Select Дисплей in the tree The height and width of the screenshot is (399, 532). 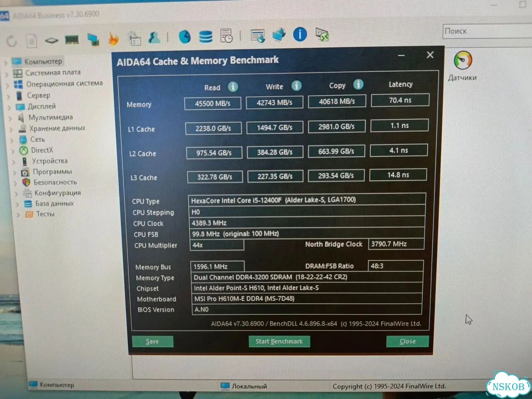click(x=42, y=106)
